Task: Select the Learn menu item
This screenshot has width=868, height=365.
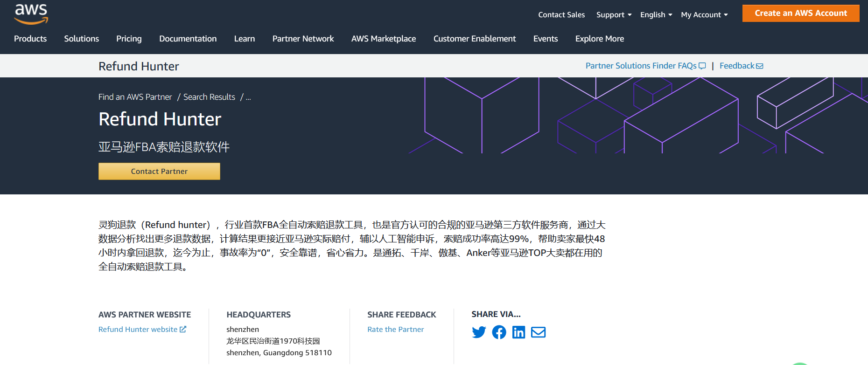Action: click(x=245, y=39)
